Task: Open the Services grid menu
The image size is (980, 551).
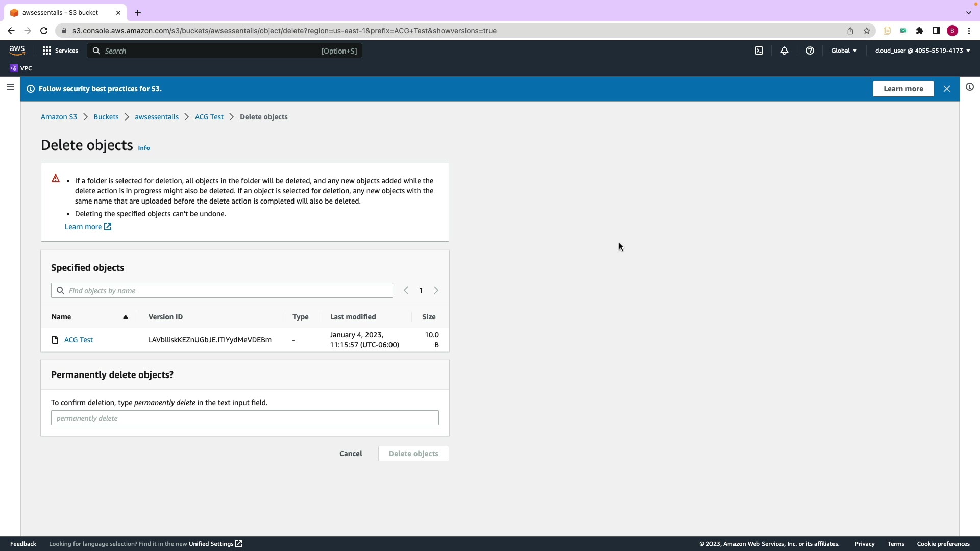Action: click(x=60, y=51)
